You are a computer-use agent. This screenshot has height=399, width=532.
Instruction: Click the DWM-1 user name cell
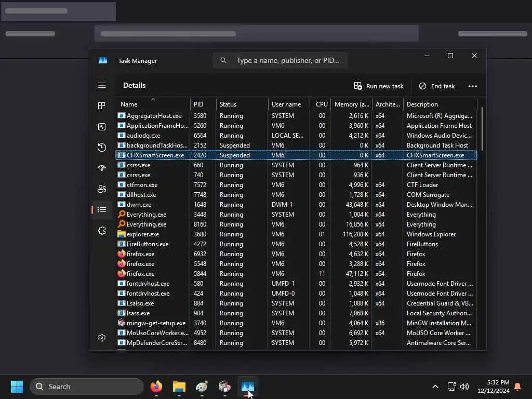(x=283, y=205)
